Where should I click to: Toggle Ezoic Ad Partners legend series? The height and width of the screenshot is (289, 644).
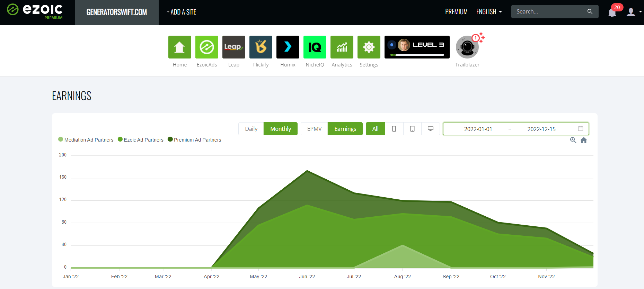141,139
